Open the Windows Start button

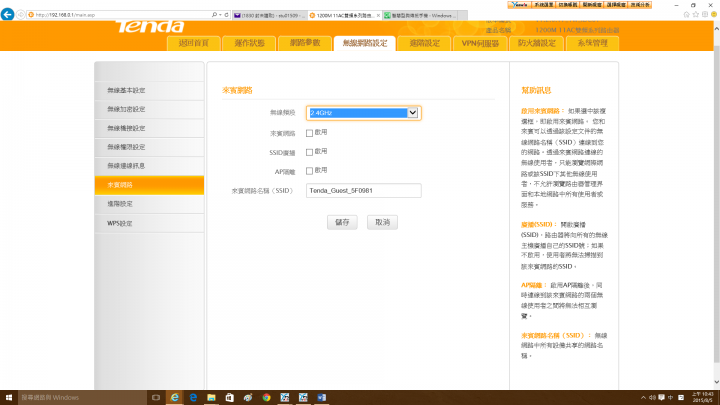(9, 398)
